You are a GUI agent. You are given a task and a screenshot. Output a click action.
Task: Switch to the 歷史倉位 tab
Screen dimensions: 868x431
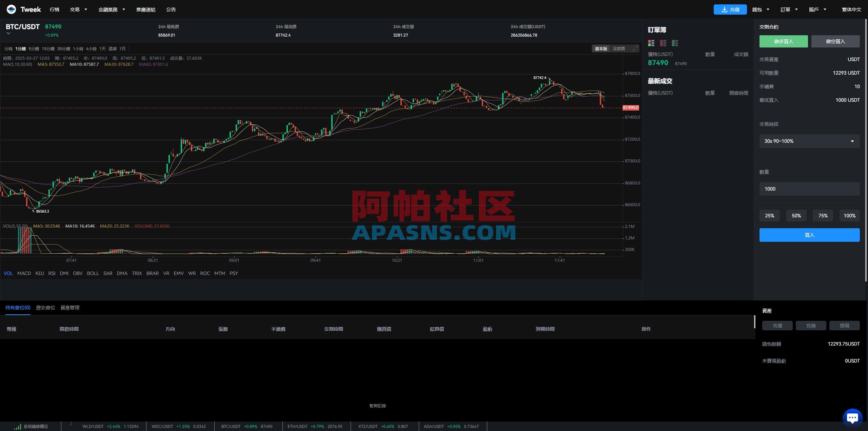click(45, 308)
